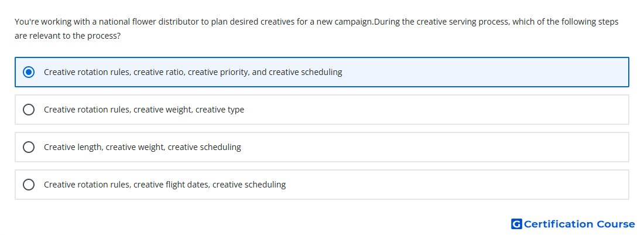Click 'creative ratio' in the selected answer
The height and width of the screenshot is (235, 644).
tap(159, 72)
